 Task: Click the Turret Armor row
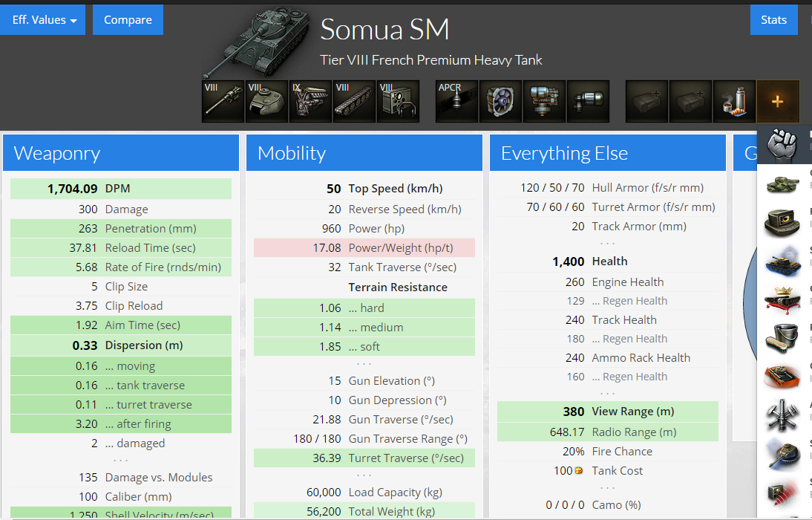pyautogui.click(x=607, y=207)
